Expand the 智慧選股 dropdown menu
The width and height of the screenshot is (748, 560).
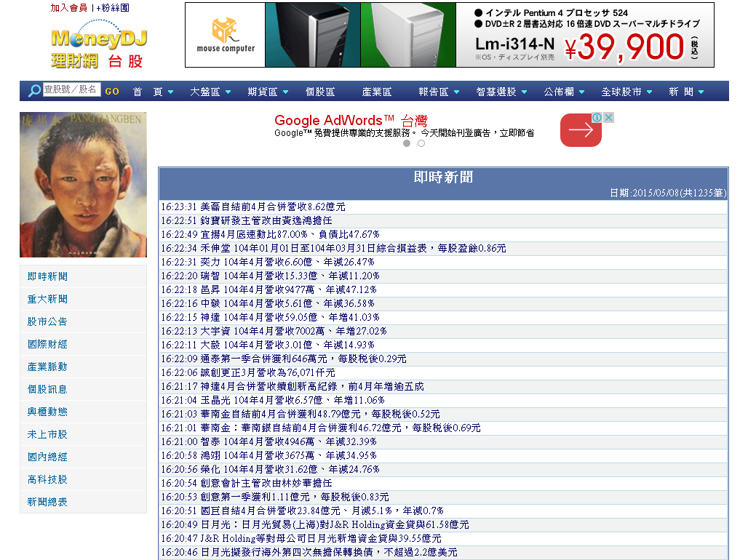click(x=501, y=92)
